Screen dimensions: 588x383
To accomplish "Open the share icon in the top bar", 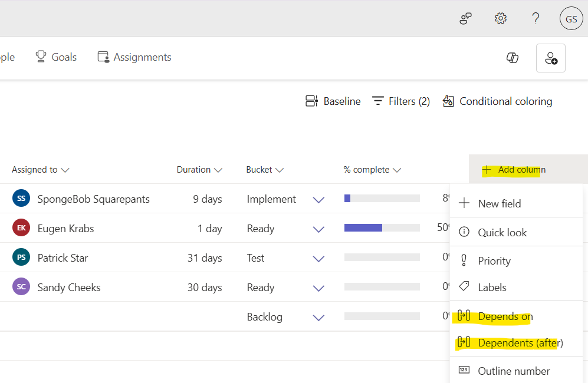I will pyautogui.click(x=465, y=18).
